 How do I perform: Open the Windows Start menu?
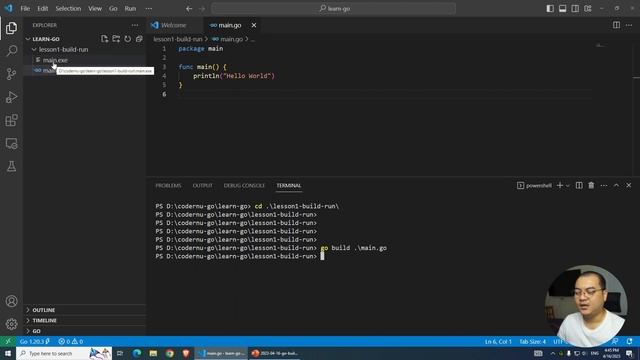click(x=8, y=353)
